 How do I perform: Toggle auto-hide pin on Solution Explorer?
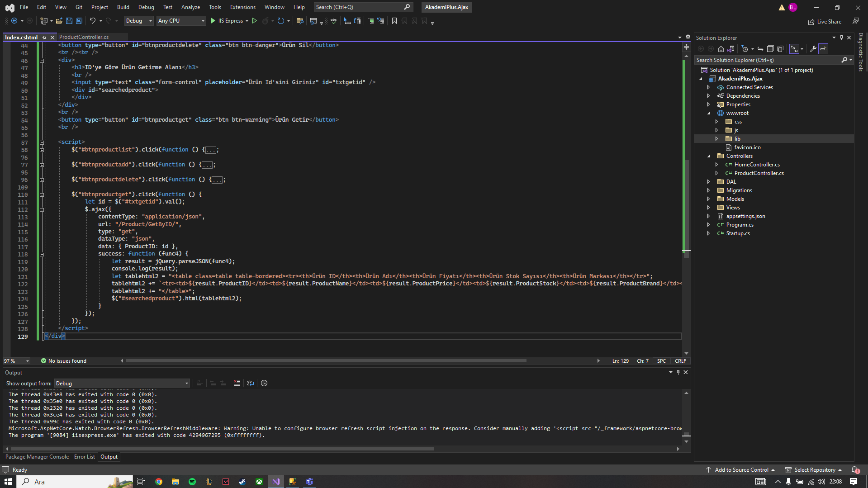click(x=841, y=38)
